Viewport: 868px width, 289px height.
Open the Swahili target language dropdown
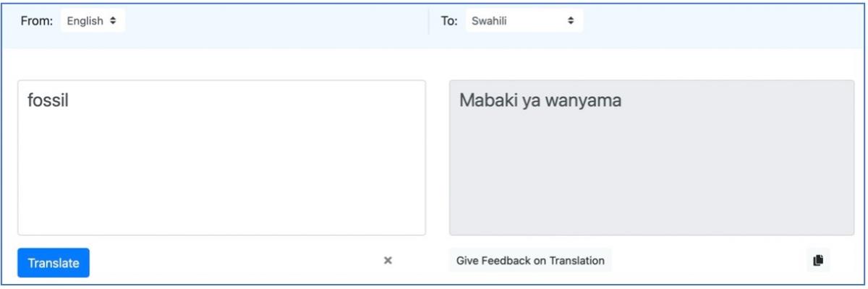point(524,21)
